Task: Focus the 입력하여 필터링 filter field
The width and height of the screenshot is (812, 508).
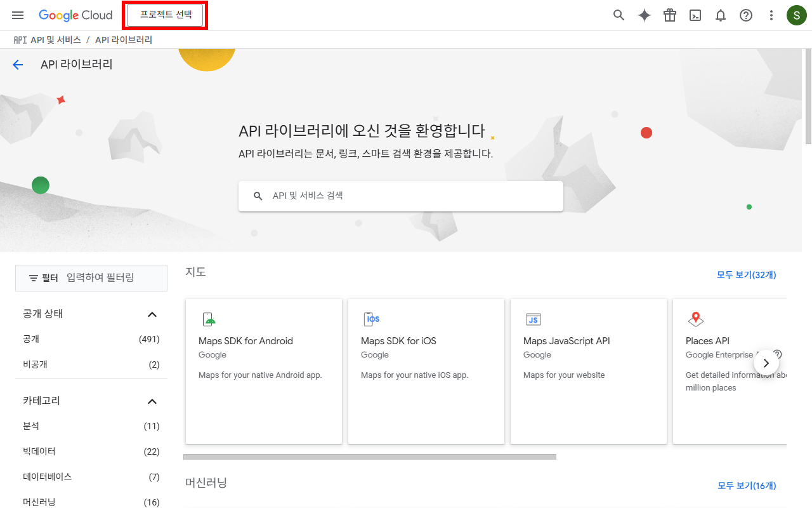Action: [114, 278]
